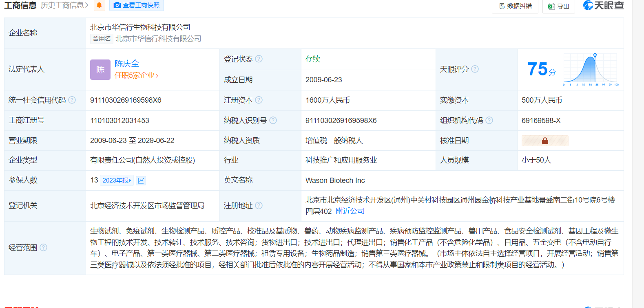
Task: Click the 曾用名 former-name tag
Action: pos(102,39)
